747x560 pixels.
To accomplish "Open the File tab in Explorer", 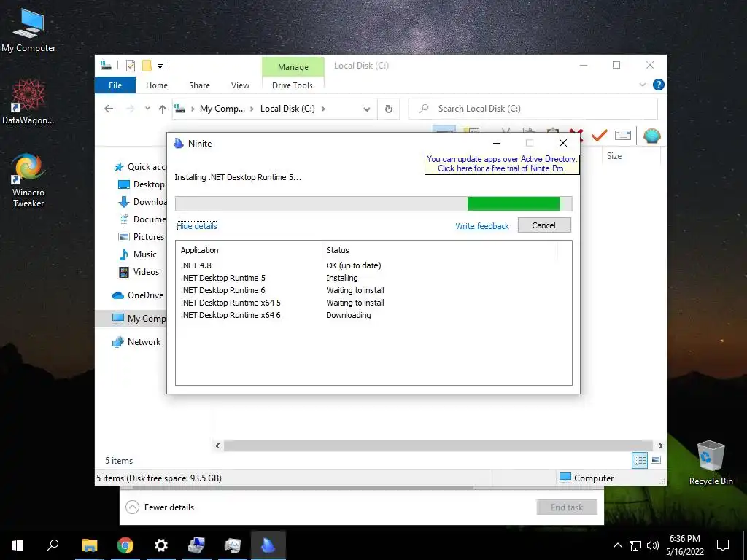I will point(115,85).
